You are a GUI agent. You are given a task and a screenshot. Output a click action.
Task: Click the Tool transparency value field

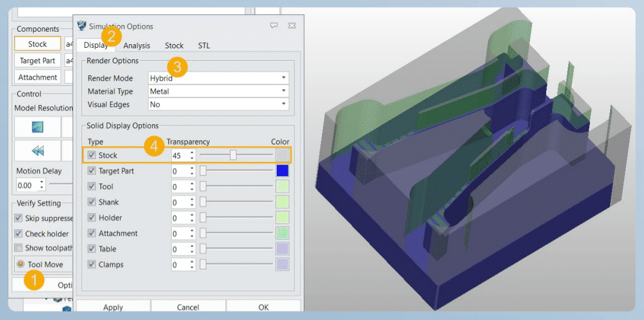(183, 187)
